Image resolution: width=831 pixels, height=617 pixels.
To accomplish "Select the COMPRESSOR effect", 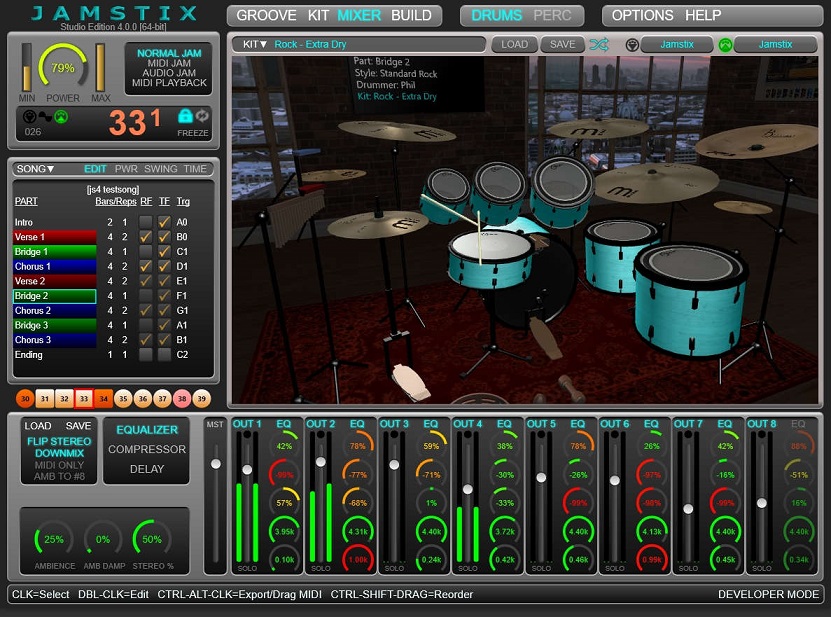I will coord(147,449).
